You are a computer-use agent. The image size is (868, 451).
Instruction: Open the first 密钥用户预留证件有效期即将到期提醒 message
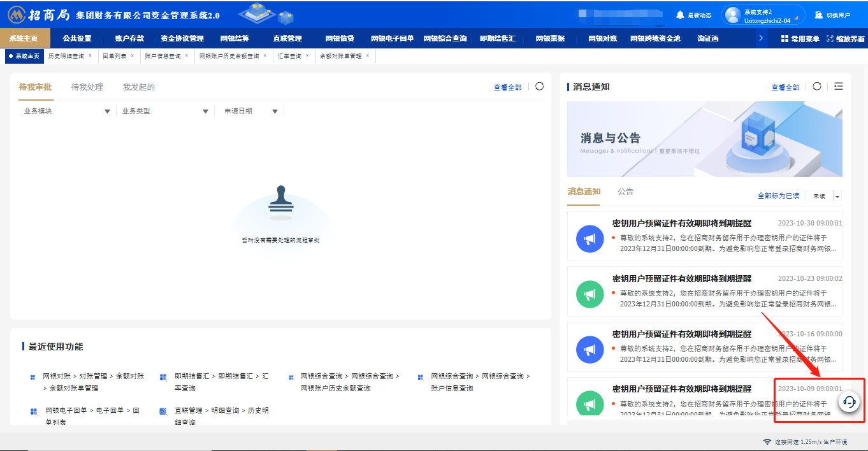click(681, 224)
